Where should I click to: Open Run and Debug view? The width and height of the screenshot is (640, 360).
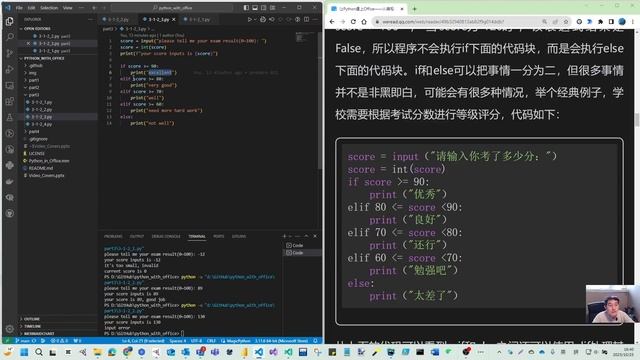point(9,69)
